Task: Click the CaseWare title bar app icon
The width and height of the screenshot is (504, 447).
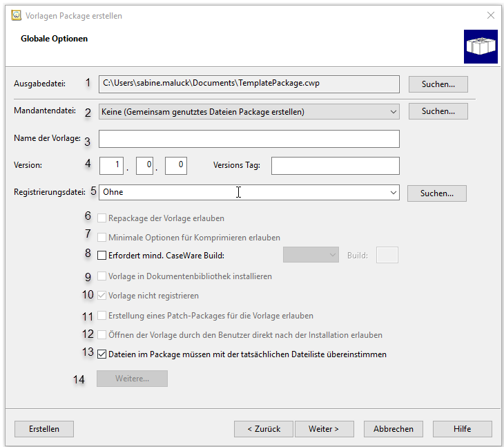Action: [x=16, y=15]
